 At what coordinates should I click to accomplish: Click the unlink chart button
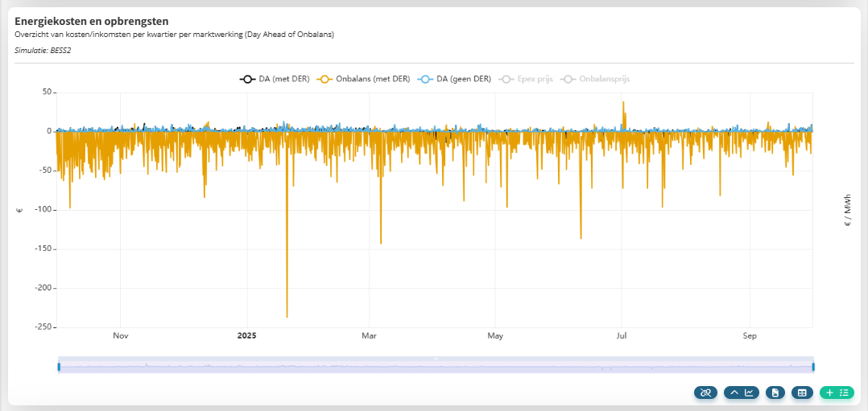(x=705, y=393)
